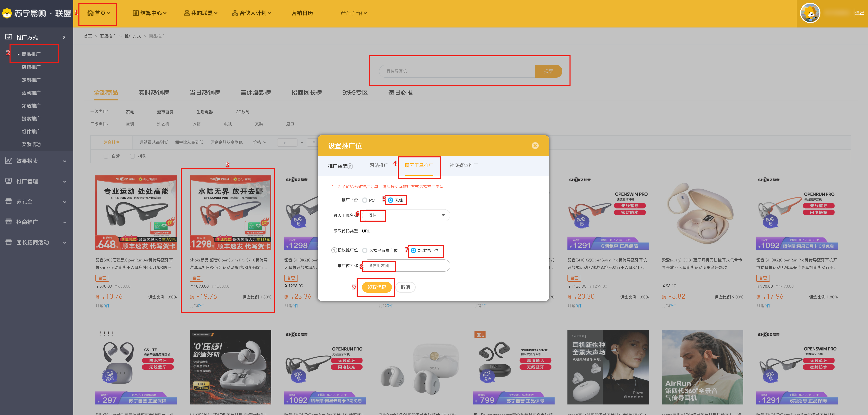The width and height of the screenshot is (868, 415).
Task: Expand the 合伙人计划 menu
Action: (x=269, y=13)
